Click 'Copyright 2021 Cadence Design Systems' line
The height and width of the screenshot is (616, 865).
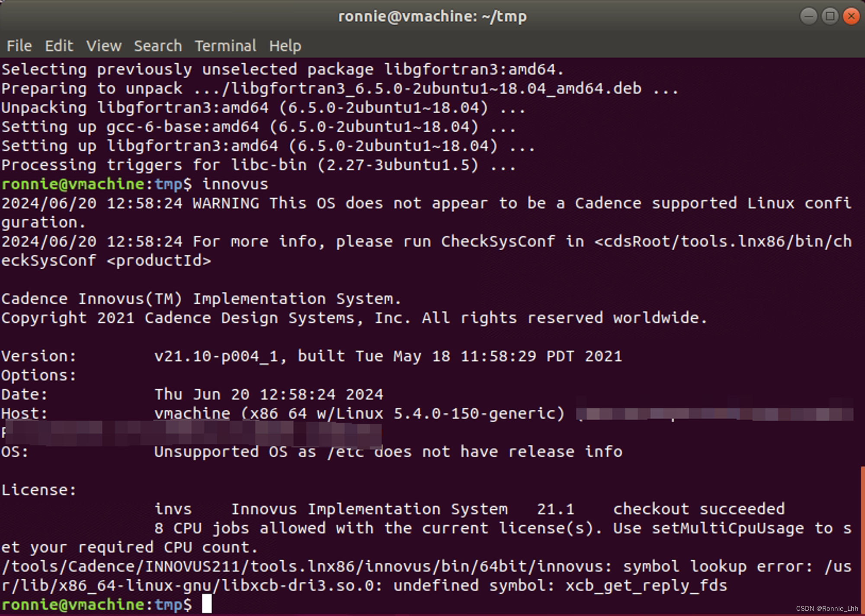point(354,318)
